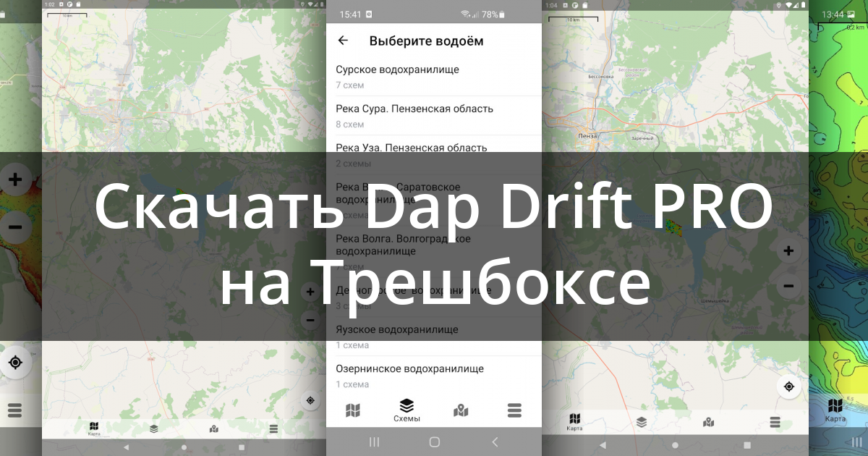Open the map-marker tab in 1:02 screen
The image size is (868, 456).
214,428
